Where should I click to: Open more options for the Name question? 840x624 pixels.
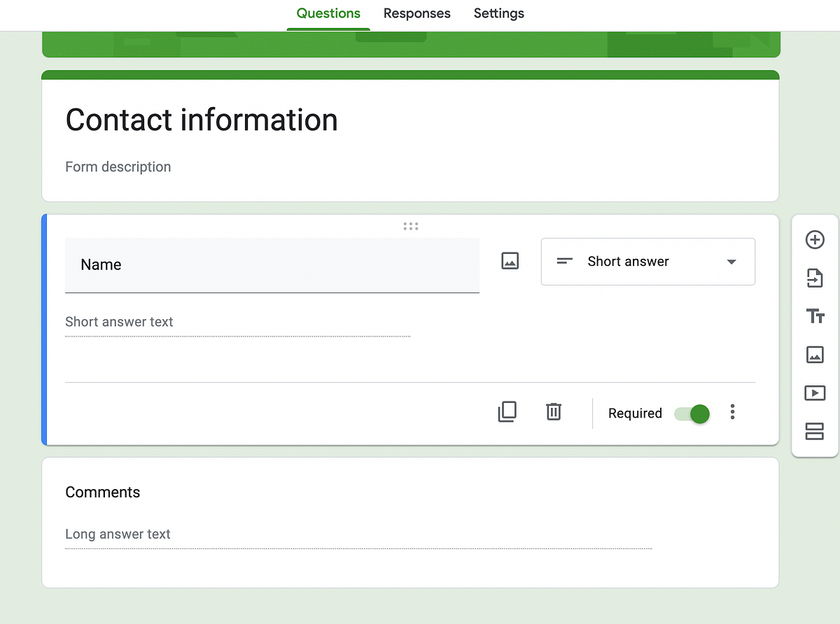click(x=732, y=412)
